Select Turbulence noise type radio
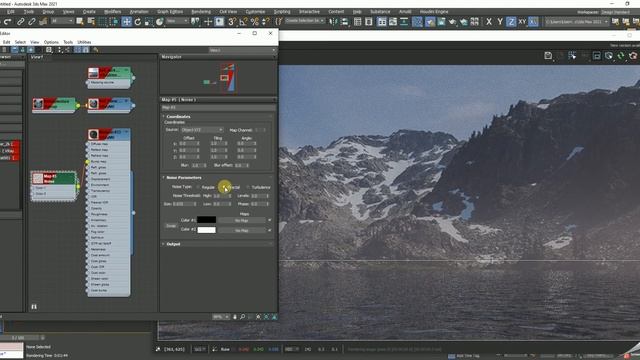 click(248, 187)
